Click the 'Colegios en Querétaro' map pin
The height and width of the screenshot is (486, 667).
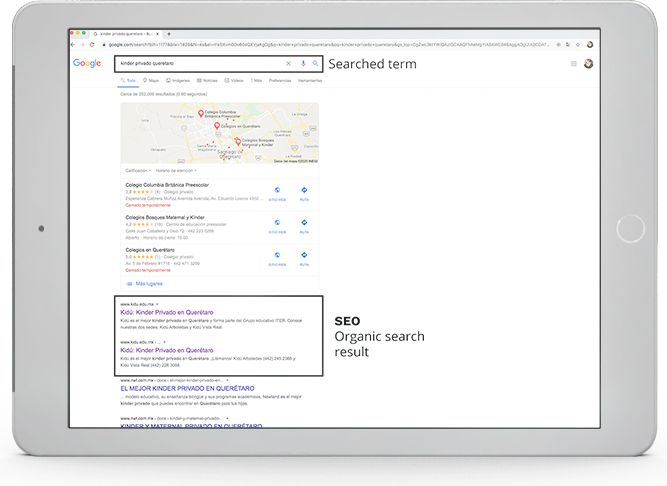pos(217,125)
